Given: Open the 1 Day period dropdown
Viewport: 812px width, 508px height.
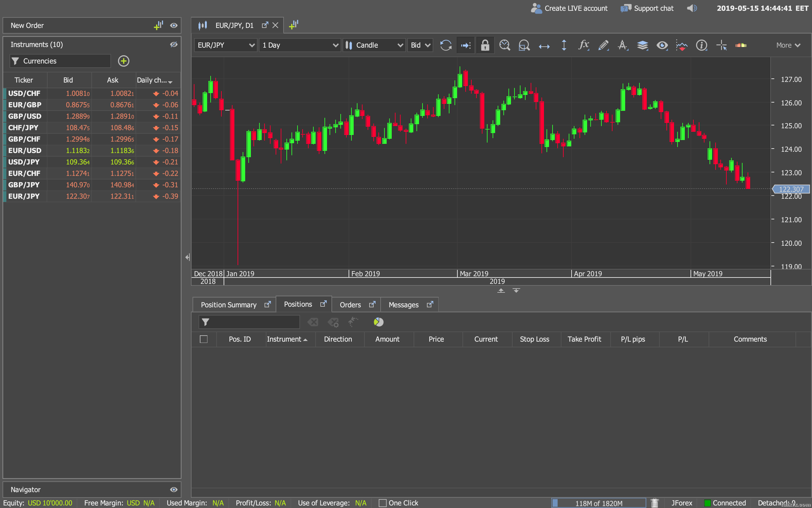Looking at the screenshot, I should (x=300, y=45).
